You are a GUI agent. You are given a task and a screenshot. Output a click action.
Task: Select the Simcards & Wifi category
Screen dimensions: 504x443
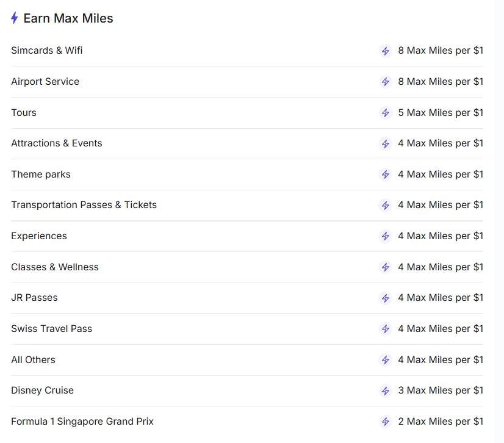(x=47, y=51)
